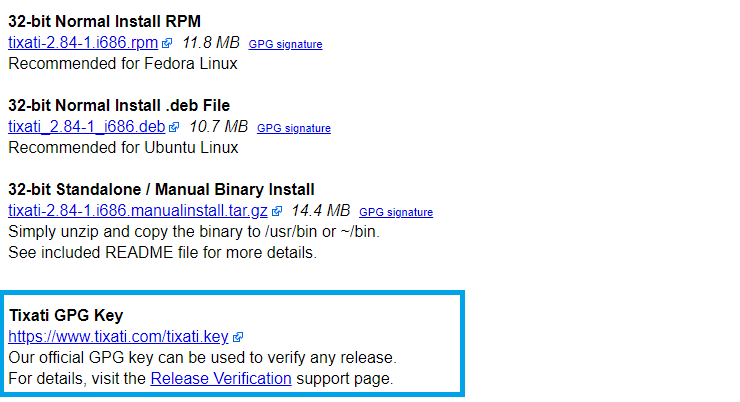Open GPG signature for the RPM file
The width and height of the screenshot is (740, 402).
pyautogui.click(x=285, y=44)
